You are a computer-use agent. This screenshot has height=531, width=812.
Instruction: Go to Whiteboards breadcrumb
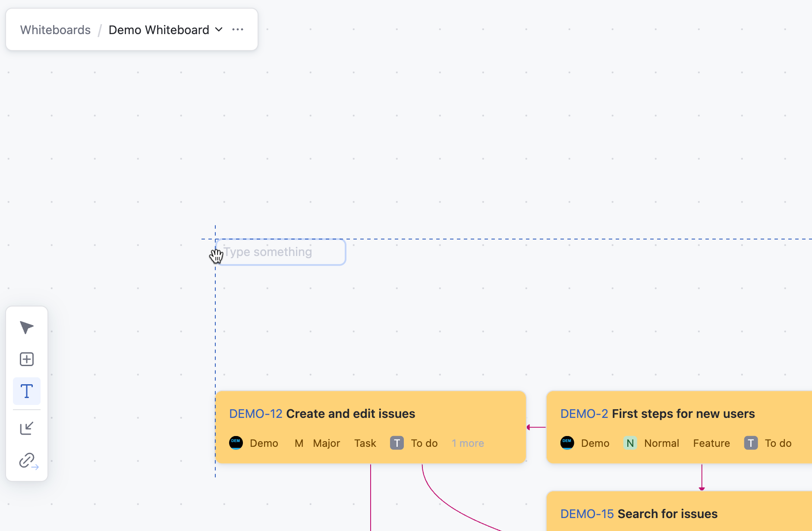click(55, 30)
